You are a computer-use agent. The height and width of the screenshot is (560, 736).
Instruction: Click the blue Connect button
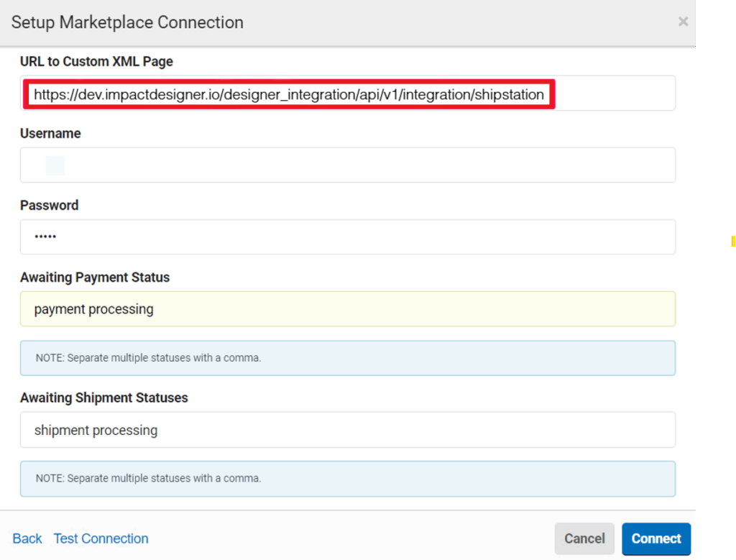click(x=655, y=538)
